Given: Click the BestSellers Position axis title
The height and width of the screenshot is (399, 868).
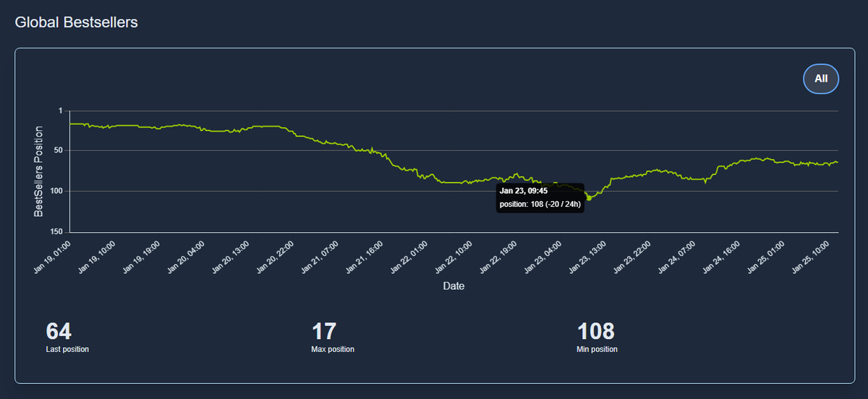Looking at the screenshot, I should point(39,171).
